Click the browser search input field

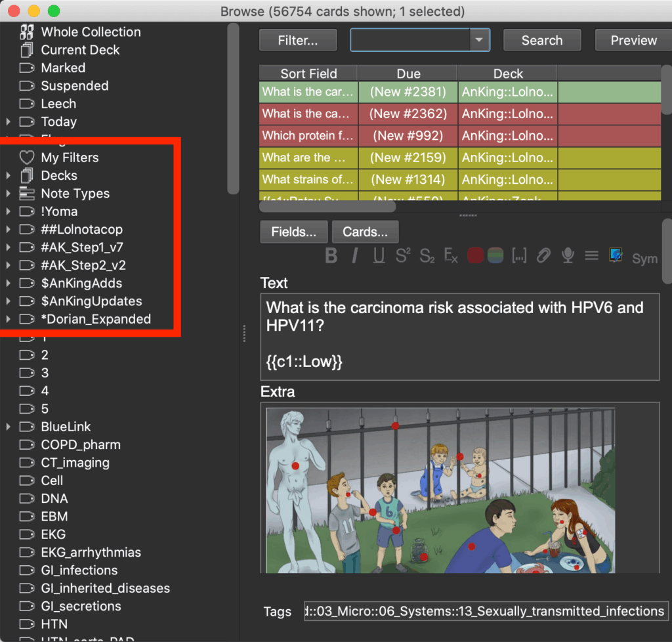coord(410,40)
